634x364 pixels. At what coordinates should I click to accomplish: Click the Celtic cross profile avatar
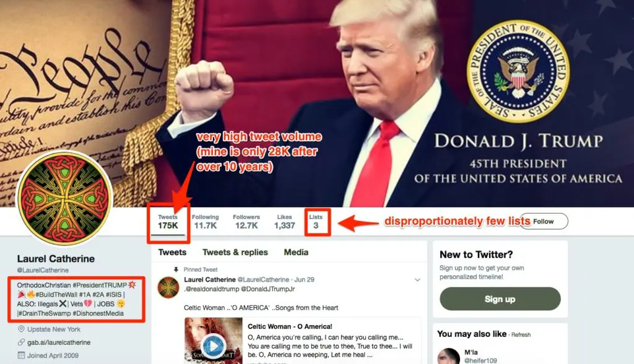[x=64, y=198]
